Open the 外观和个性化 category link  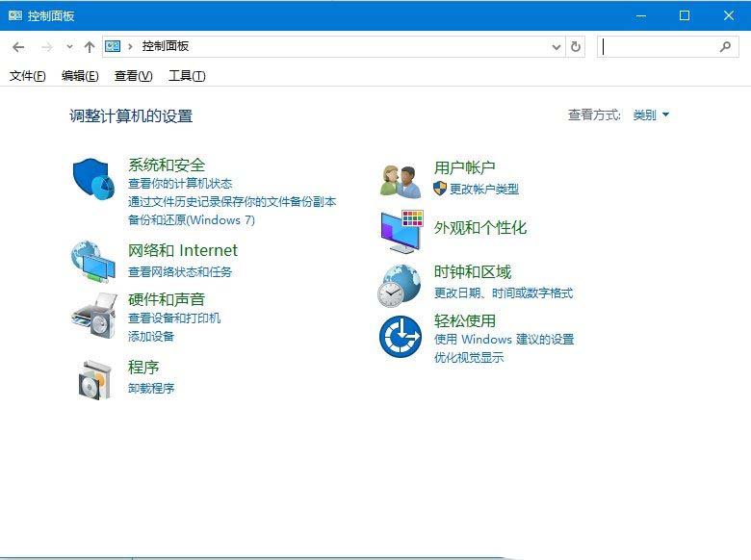click(480, 228)
